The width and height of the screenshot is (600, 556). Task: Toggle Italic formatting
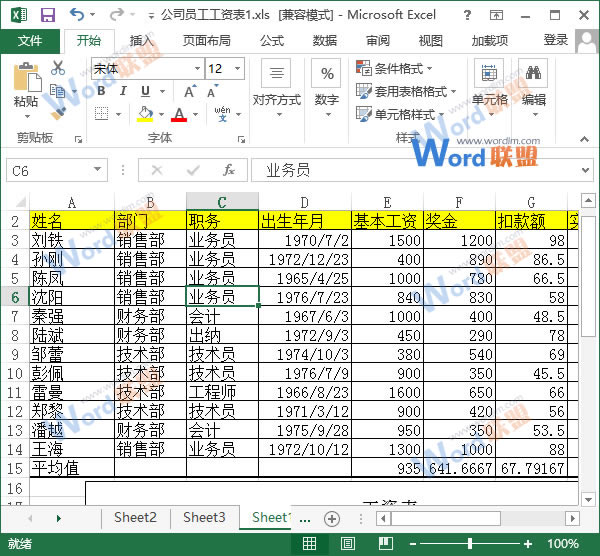click(122, 91)
